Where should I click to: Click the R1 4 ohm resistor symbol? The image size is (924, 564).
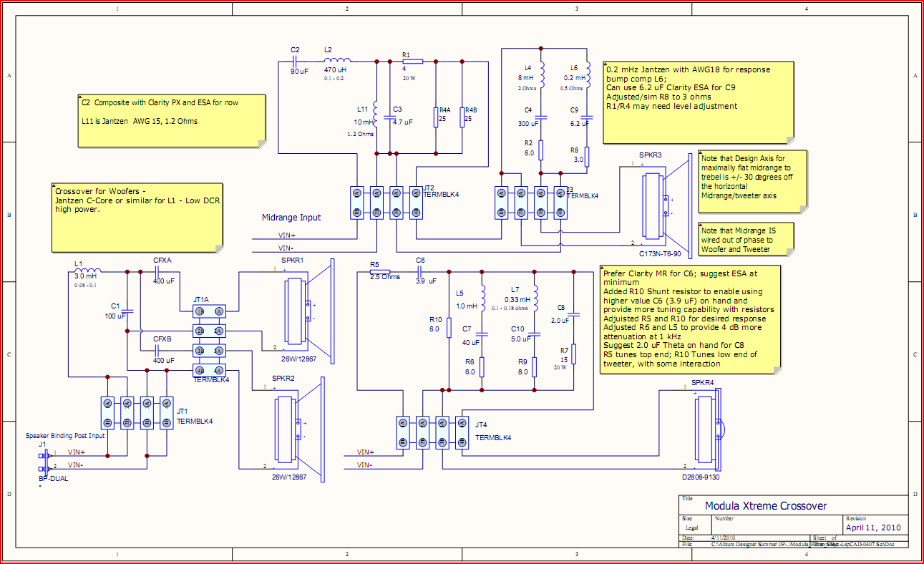pos(414,62)
